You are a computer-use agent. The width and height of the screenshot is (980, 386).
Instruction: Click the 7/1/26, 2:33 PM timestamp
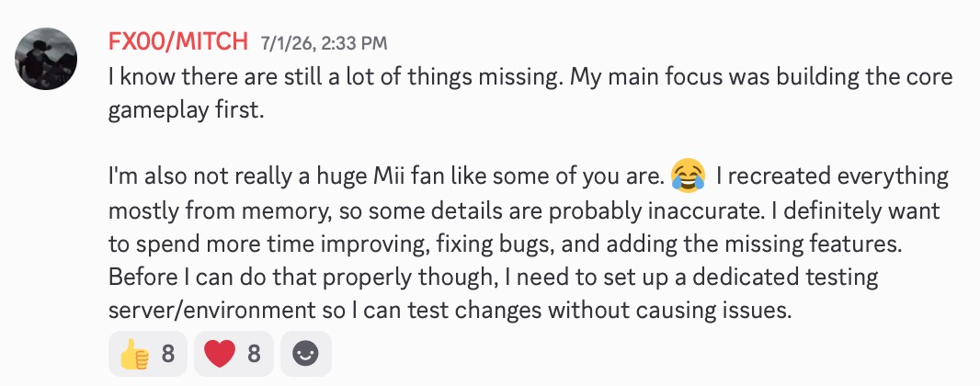coord(325,43)
